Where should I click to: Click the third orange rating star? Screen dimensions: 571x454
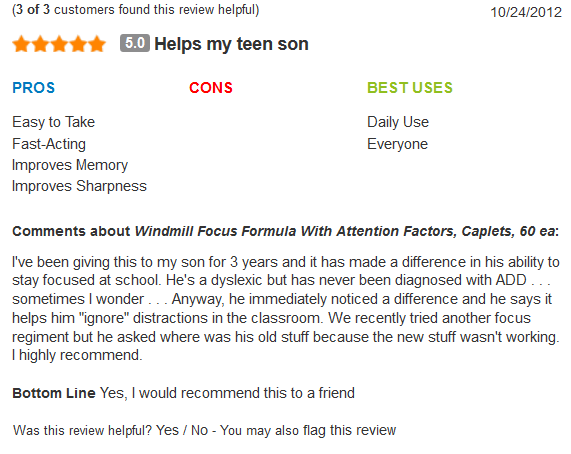pyautogui.click(x=59, y=44)
